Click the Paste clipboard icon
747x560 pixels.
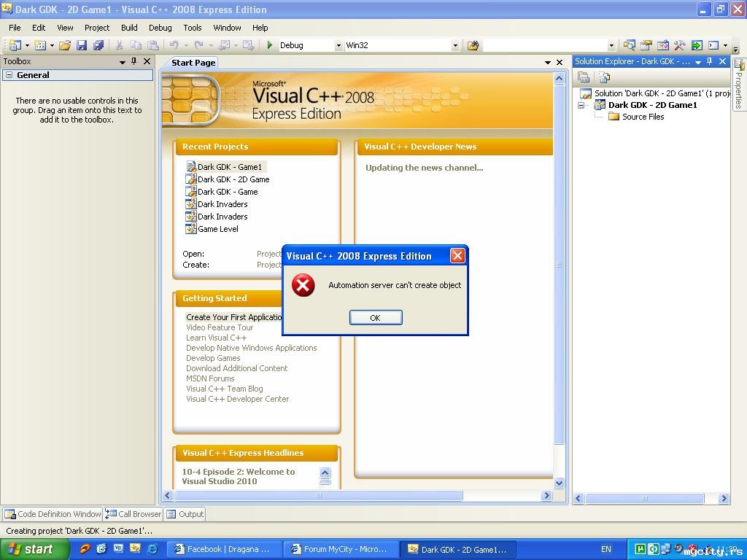point(153,45)
